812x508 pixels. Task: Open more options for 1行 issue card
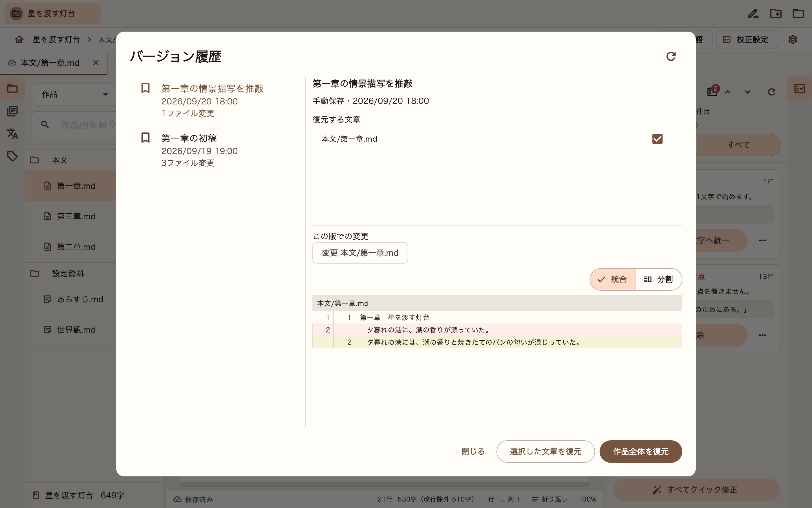(762, 240)
